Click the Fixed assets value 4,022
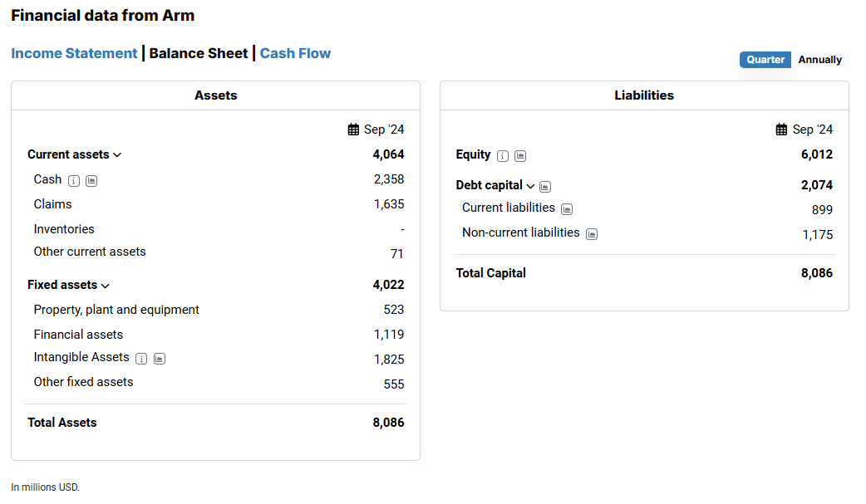The width and height of the screenshot is (866, 504). (388, 285)
